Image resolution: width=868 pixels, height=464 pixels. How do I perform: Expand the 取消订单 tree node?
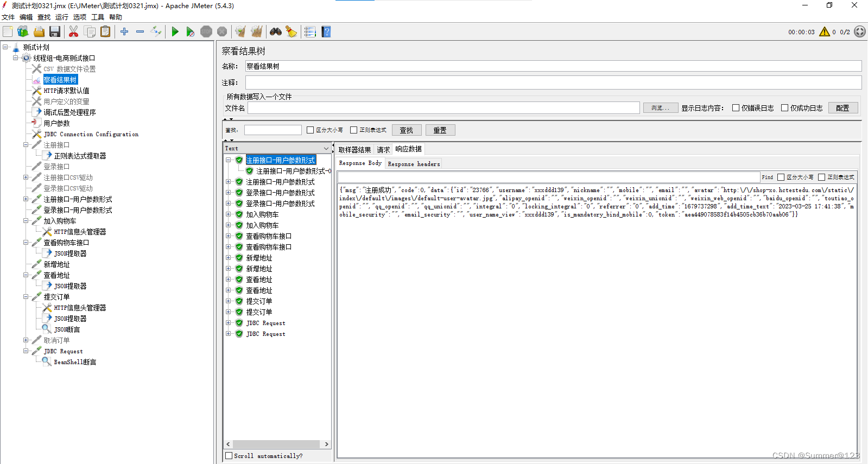(x=26, y=340)
